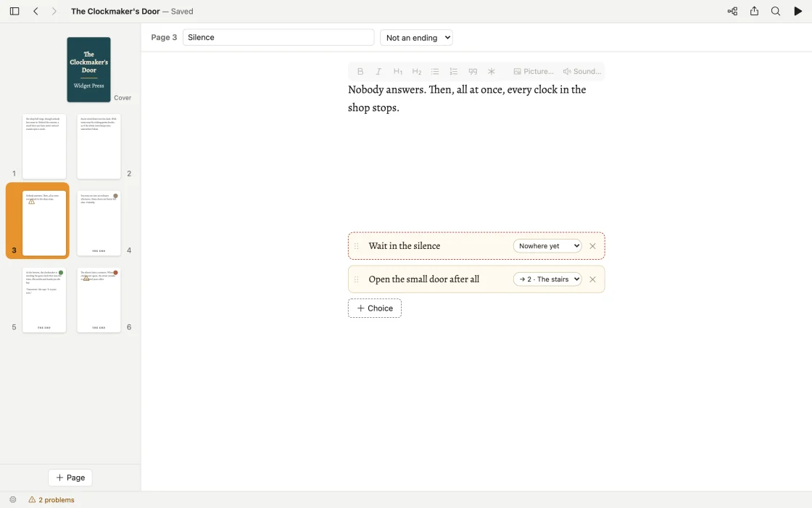Apply block quote formatting
The image size is (812, 508).
click(472, 72)
